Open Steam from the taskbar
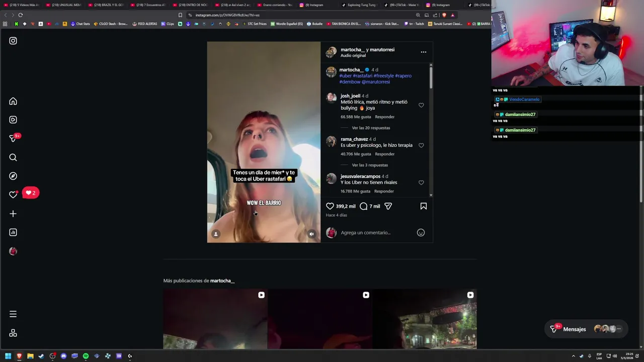This screenshot has height=362, width=644. [x=41, y=356]
